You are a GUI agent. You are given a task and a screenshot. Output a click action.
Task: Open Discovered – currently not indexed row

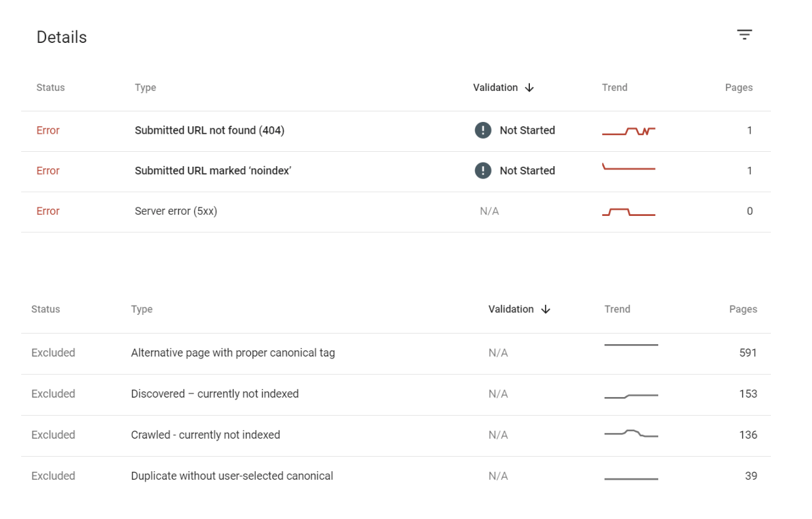coord(396,395)
